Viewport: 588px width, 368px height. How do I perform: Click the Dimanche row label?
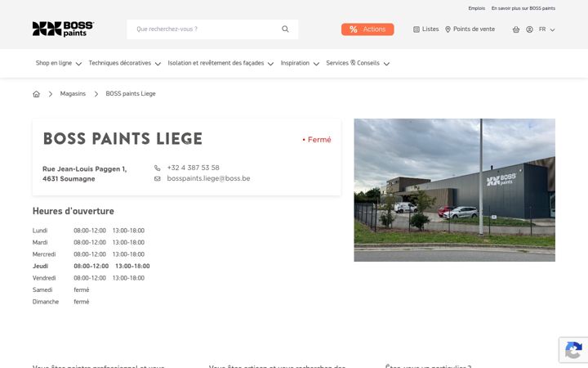click(x=46, y=302)
